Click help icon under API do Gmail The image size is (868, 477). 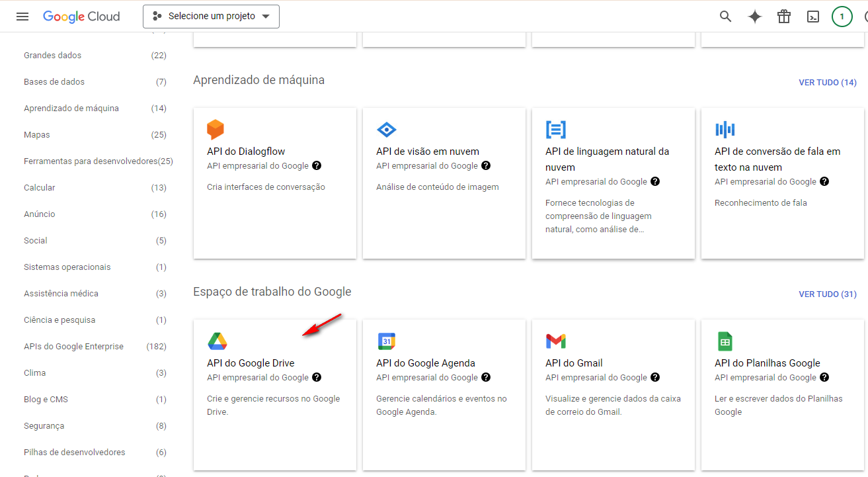click(x=655, y=377)
